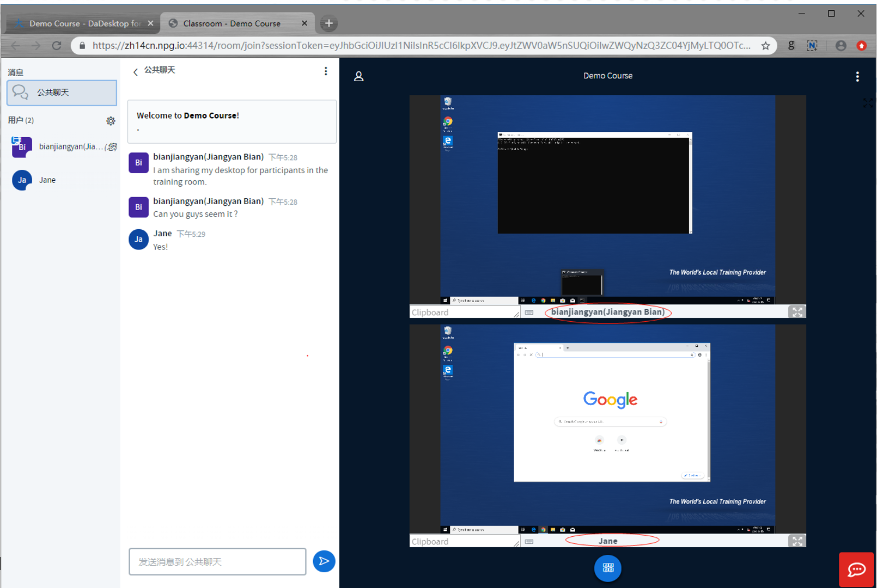Maximize bianjiangyan's shared desktop view
This screenshot has width=877, height=588.
coord(797,312)
